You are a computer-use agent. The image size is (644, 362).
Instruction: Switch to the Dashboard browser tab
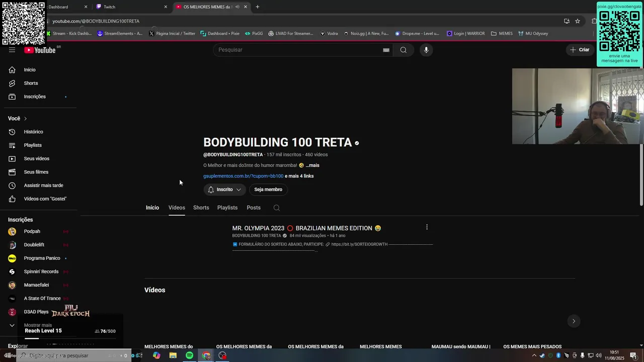[x=65, y=7]
